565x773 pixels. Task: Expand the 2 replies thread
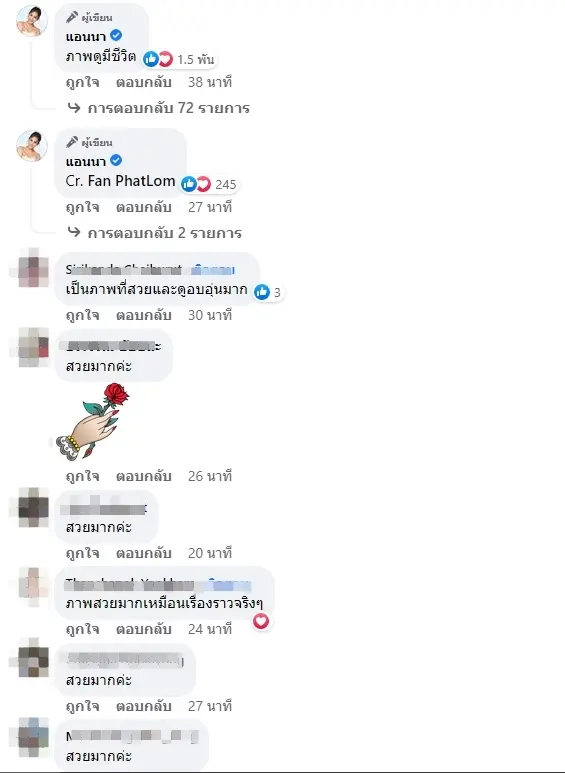coord(155,233)
